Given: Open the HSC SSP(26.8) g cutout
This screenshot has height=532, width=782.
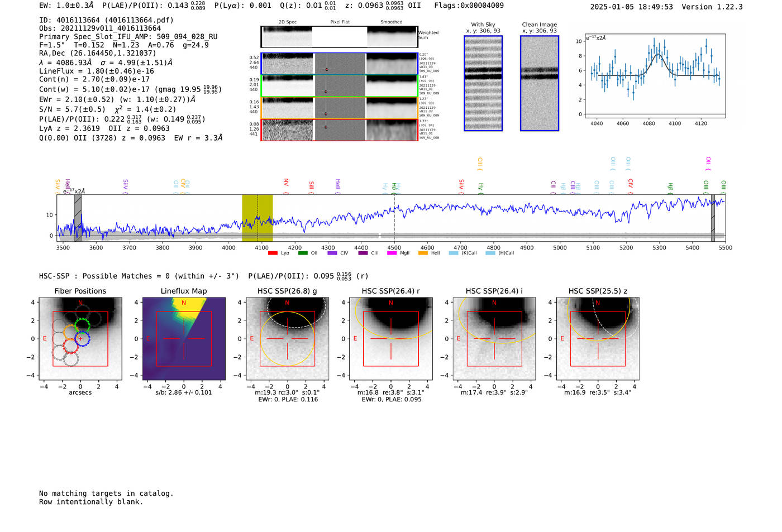Looking at the screenshot, I should (x=287, y=339).
